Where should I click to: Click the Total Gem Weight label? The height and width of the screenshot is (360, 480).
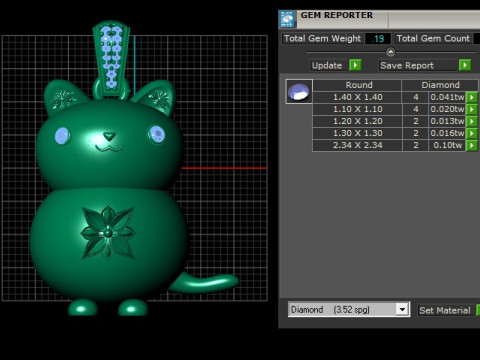[322, 38]
